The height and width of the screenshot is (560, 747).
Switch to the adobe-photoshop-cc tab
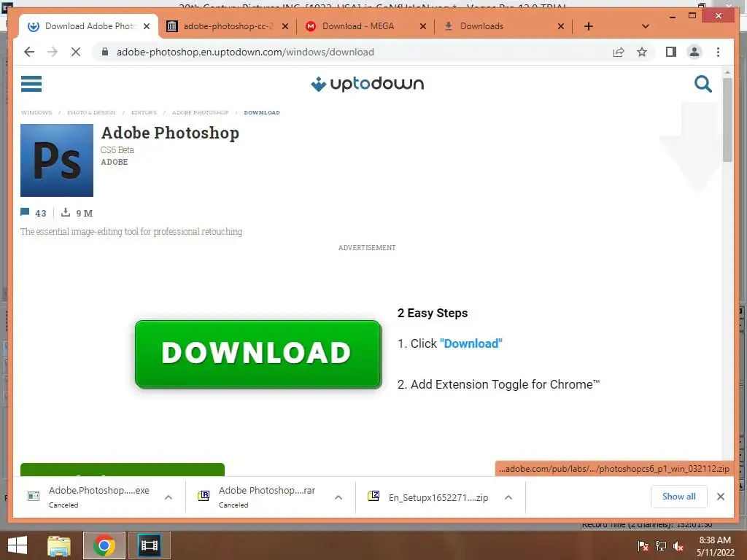click(x=227, y=26)
